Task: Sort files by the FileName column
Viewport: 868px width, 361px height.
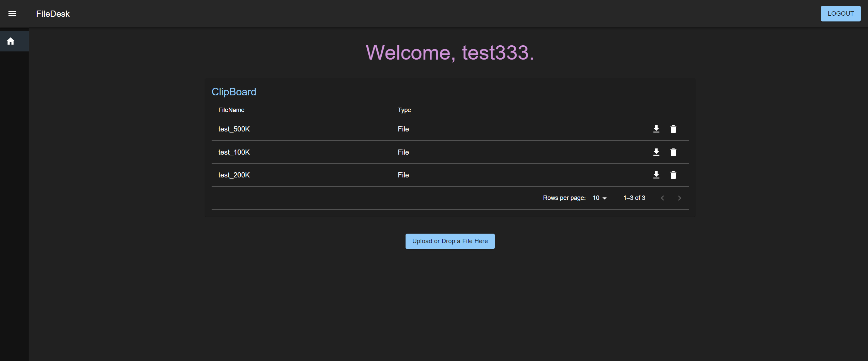Action: pos(231,110)
